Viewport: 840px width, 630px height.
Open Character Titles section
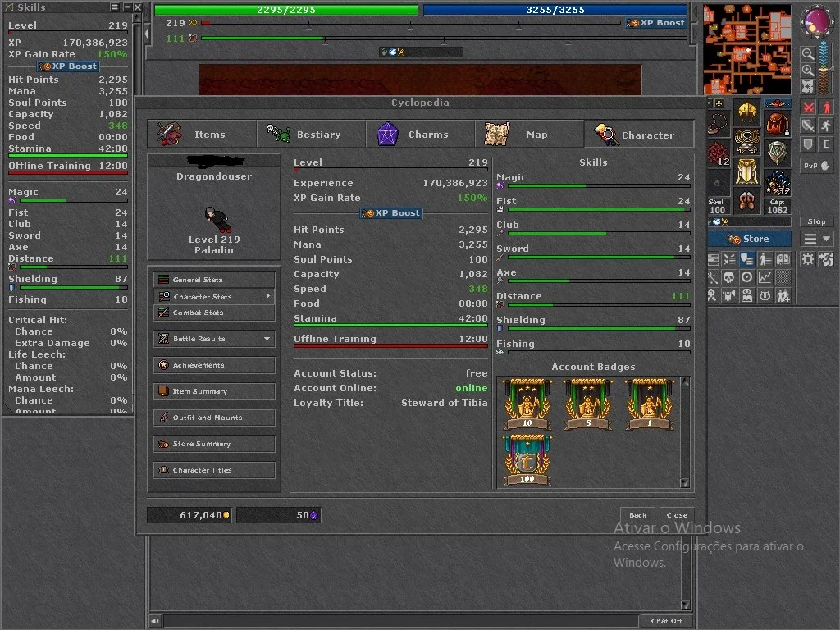coord(214,470)
